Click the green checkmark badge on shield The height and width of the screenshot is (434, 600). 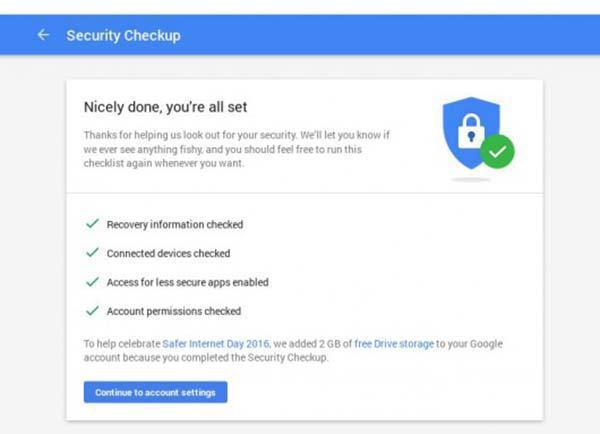pyautogui.click(x=497, y=152)
